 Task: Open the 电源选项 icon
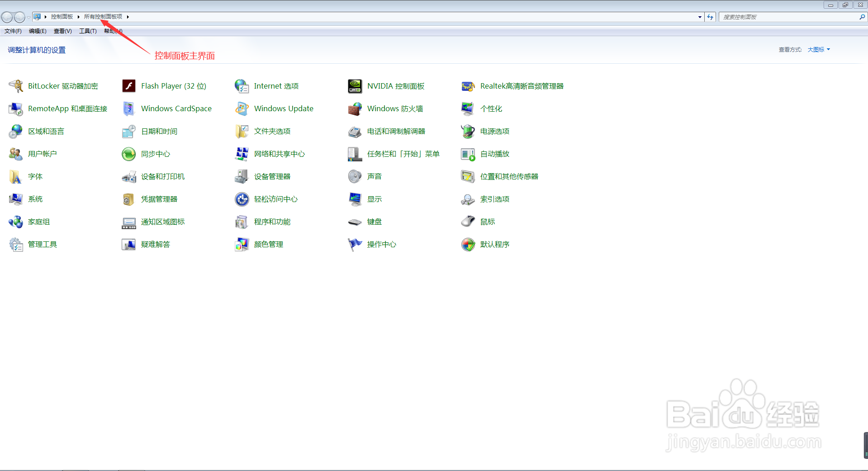tap(468, 131)
